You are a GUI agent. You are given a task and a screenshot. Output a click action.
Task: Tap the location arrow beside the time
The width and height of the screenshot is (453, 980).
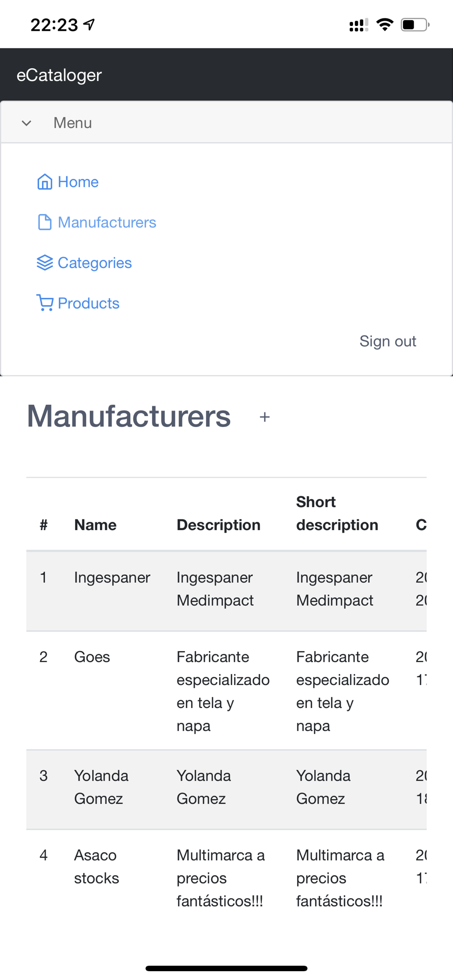89,24
